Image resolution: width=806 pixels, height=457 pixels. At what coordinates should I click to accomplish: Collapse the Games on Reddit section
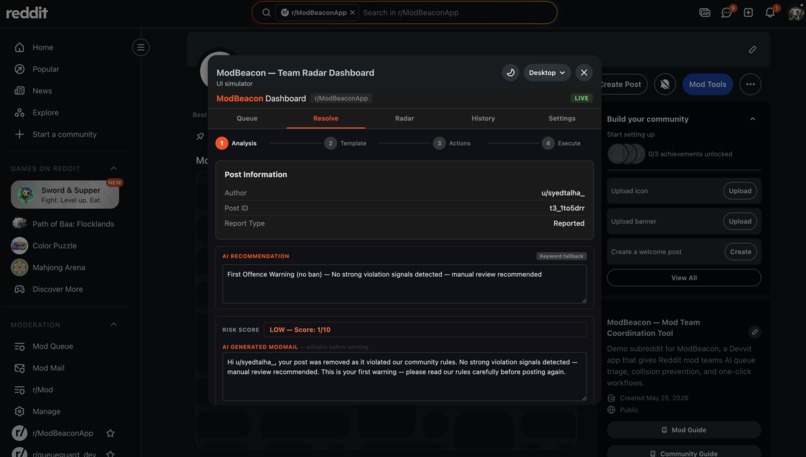click(x=114, y=169)
